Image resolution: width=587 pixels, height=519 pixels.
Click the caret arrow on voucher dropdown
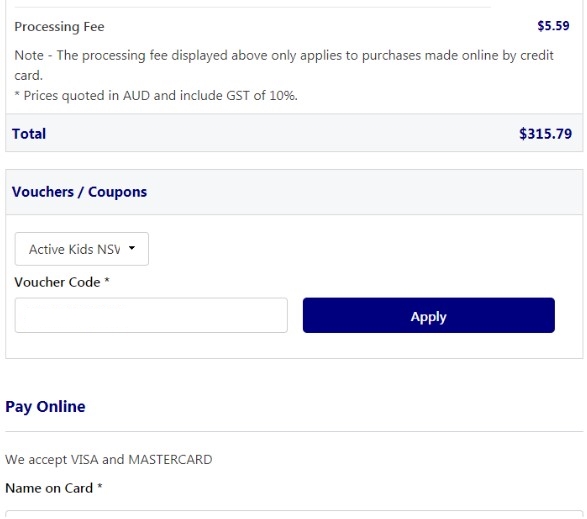[x=132, y=248]
